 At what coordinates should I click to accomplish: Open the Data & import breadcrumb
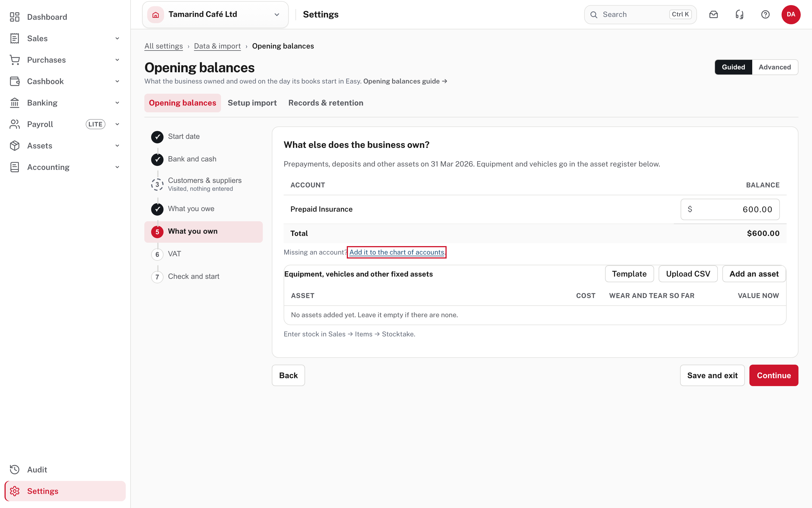217,46
